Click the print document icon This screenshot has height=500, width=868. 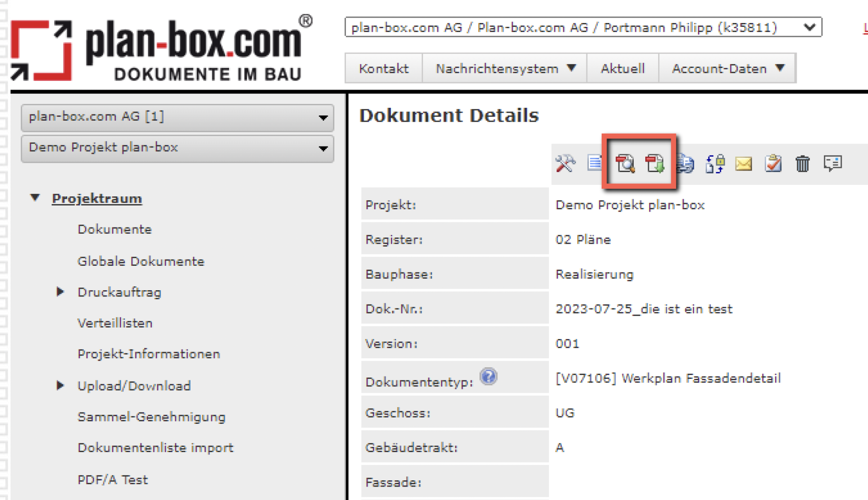[685, 164]
